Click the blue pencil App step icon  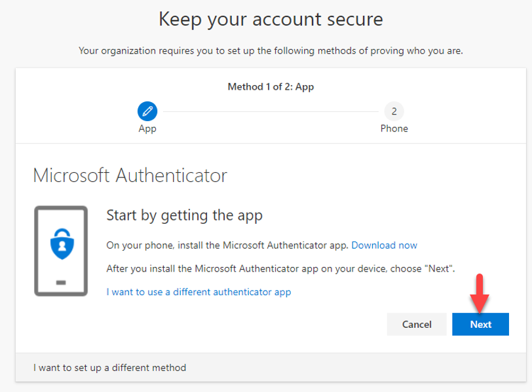147,111
